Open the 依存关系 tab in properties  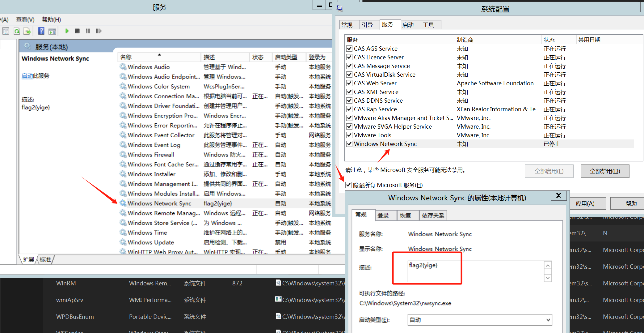(x=433, y=216)
